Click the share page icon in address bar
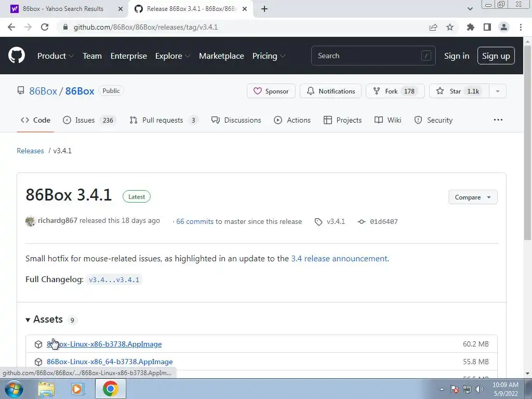Screen dimensions: 532x399 433,27
